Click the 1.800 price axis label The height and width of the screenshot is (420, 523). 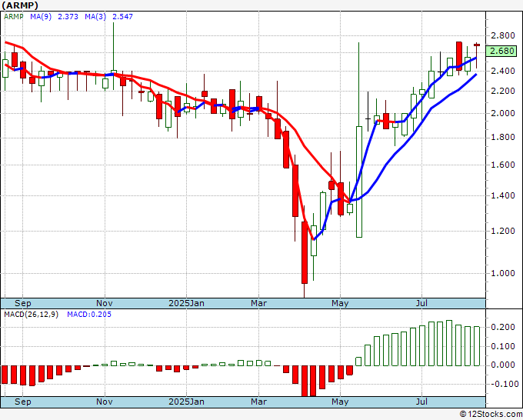tap(503, 138)
